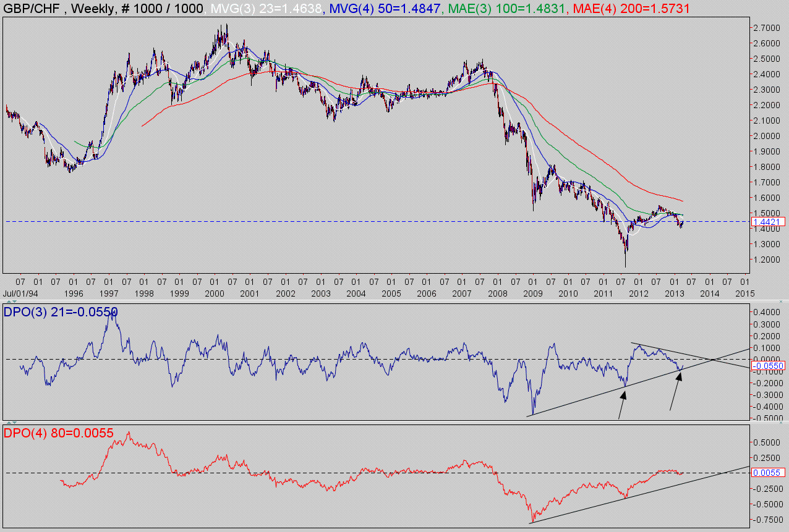789x532 pixels.
Task: Click the 2003 year label on time axis
Action: (x=322, y=293)
